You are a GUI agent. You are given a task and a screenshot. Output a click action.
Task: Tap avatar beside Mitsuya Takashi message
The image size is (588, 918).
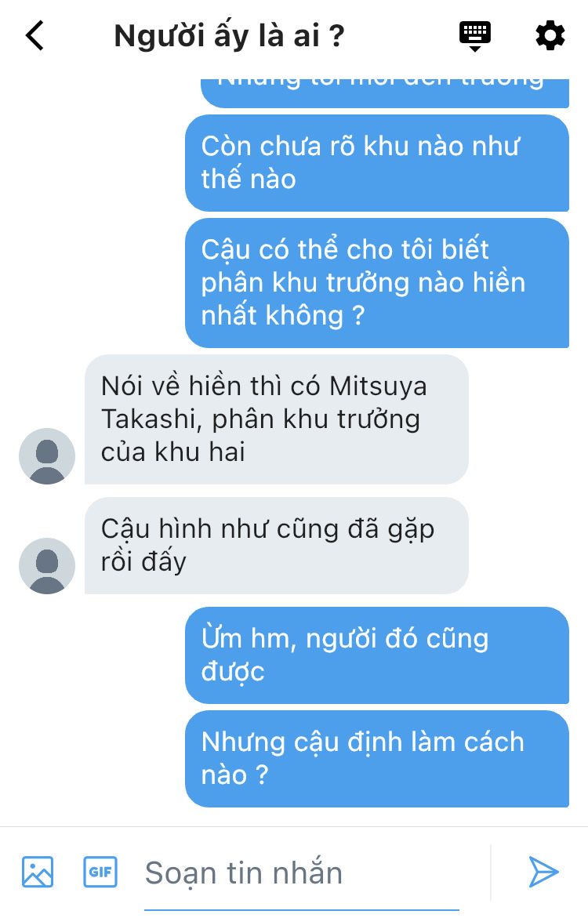47,456
